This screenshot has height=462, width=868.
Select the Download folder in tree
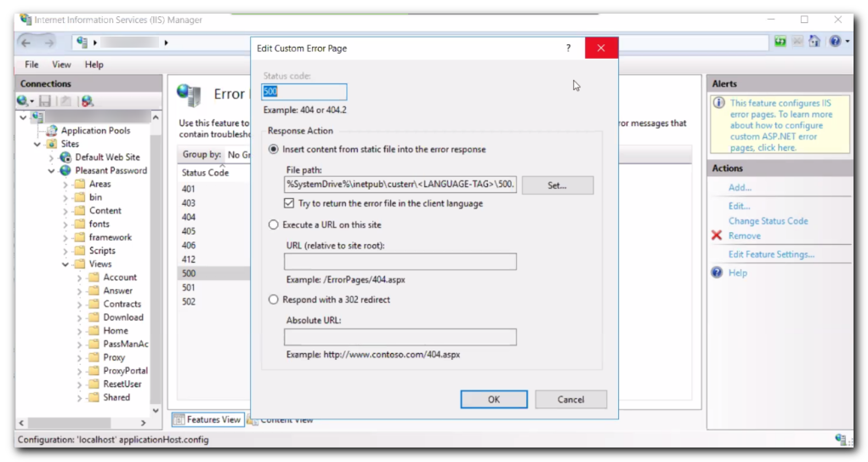tap(123, 317)
